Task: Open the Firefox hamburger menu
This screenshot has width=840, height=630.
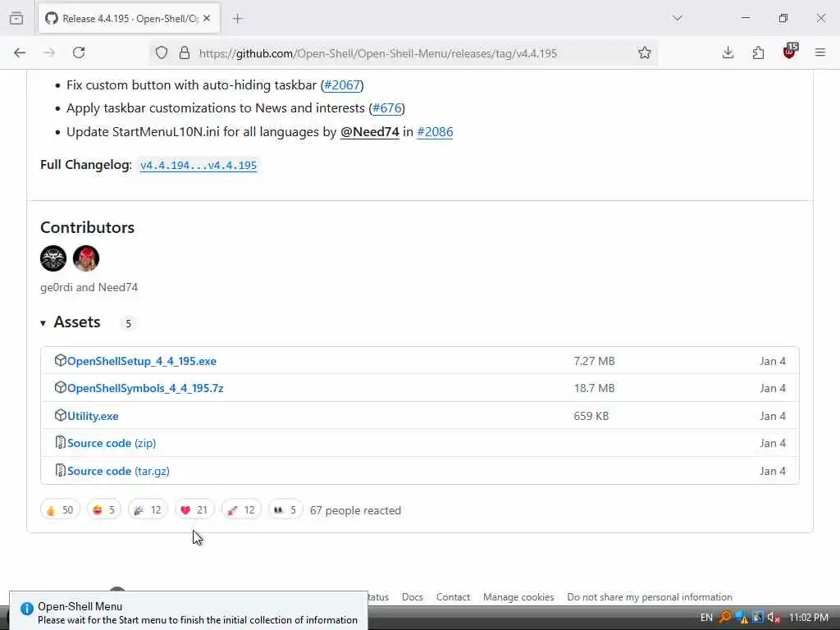Action: [x=819, y=52]
